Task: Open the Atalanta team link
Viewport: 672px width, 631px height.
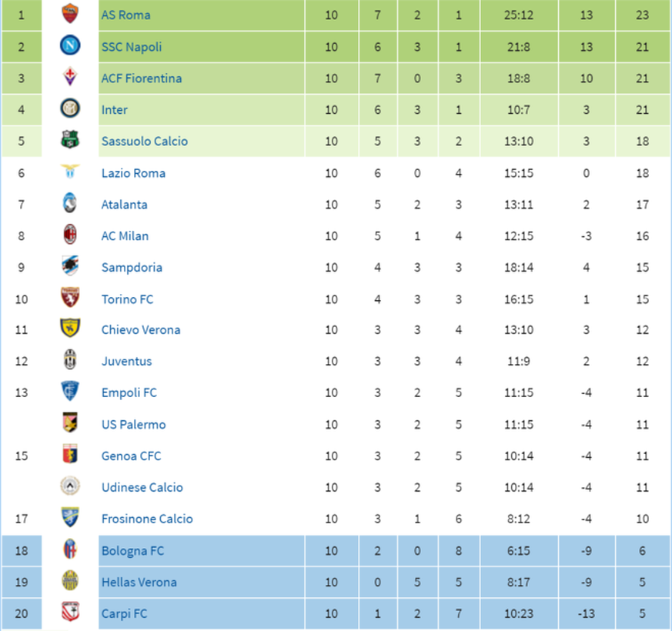Action: (x=124, y=205)
